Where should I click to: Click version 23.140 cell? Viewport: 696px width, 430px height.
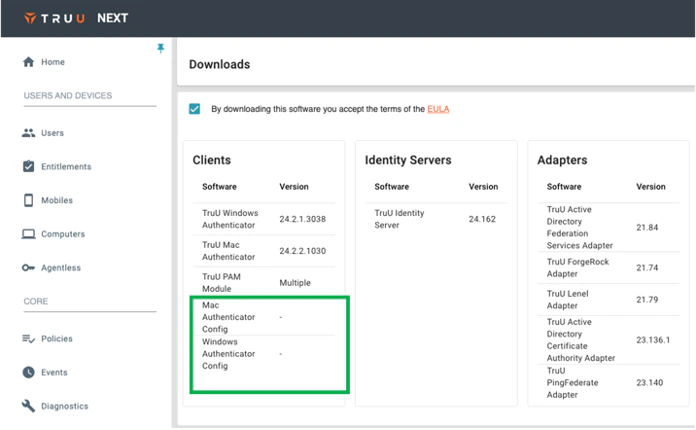pyautogui.click(x=650, y=383)
